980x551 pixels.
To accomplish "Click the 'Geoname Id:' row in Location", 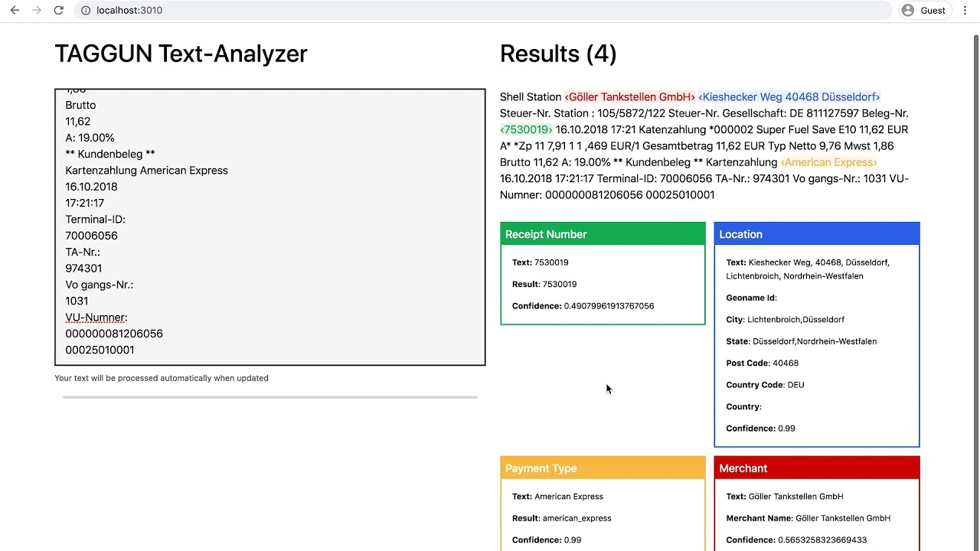I will coord(752,298).
